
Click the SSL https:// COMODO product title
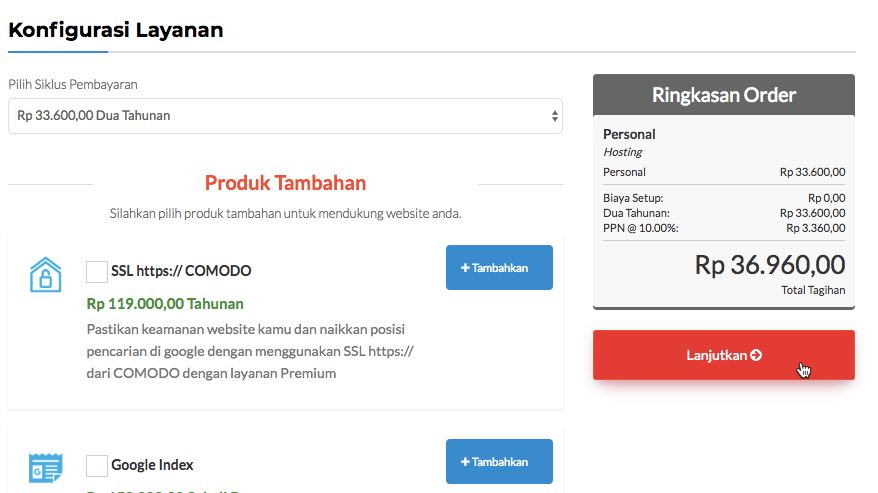pos(181,271)
